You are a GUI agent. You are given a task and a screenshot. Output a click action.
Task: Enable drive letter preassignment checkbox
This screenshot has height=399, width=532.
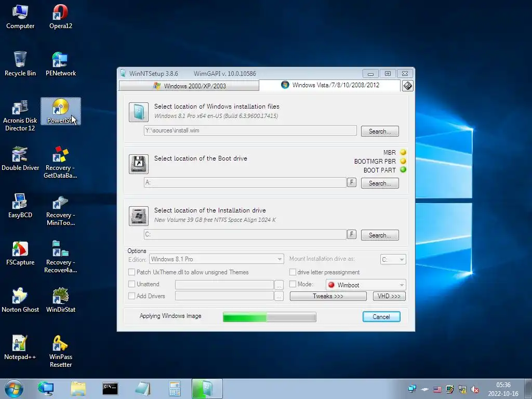pyautogui.click(x=292, y=272)
